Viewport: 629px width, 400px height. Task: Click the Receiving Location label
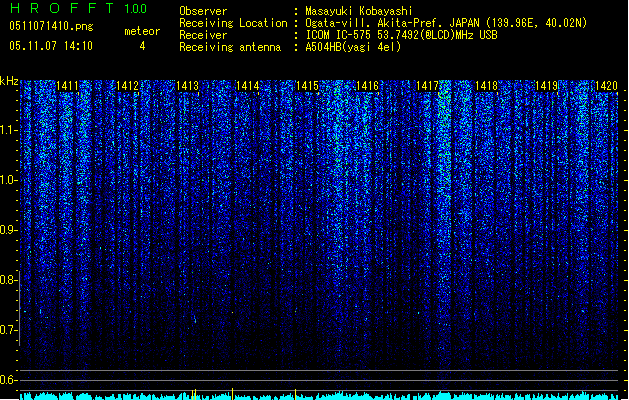[233, 23]
